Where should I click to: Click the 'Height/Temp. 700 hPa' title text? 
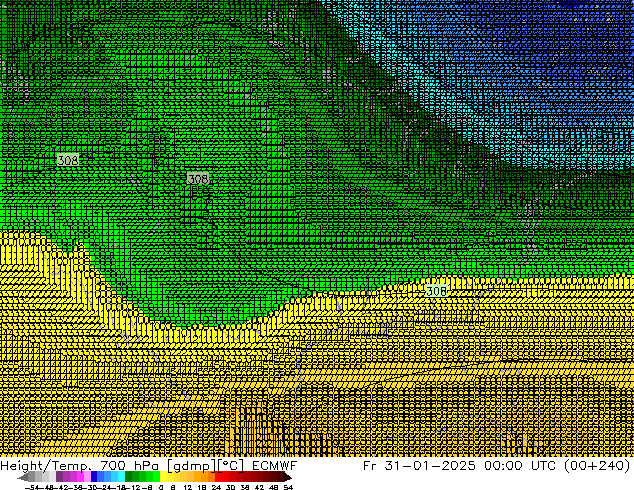(x=79, y=466)
